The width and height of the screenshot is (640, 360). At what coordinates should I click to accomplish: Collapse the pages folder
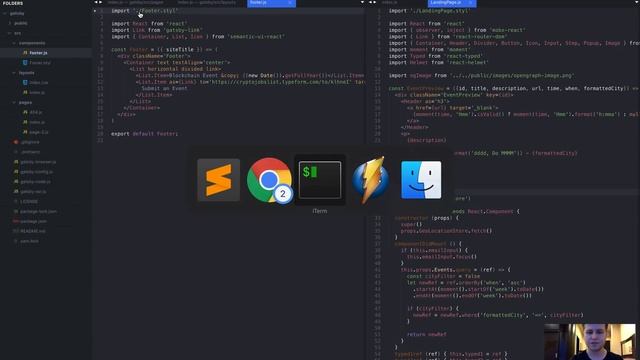coord(14,102)
